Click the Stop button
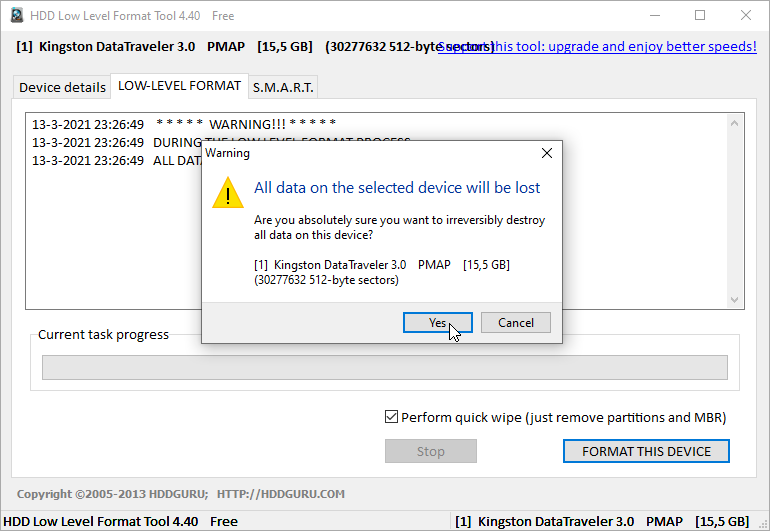Screen dimensions: 770x531 click(430, 451)
